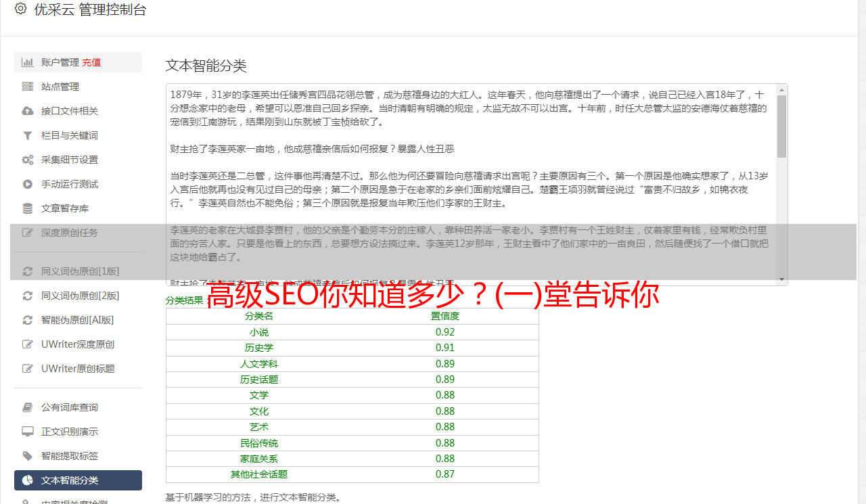Viewport: 866px width, 504px height.
Task: Click the 分类名 column header
Action: pos(259,316)
